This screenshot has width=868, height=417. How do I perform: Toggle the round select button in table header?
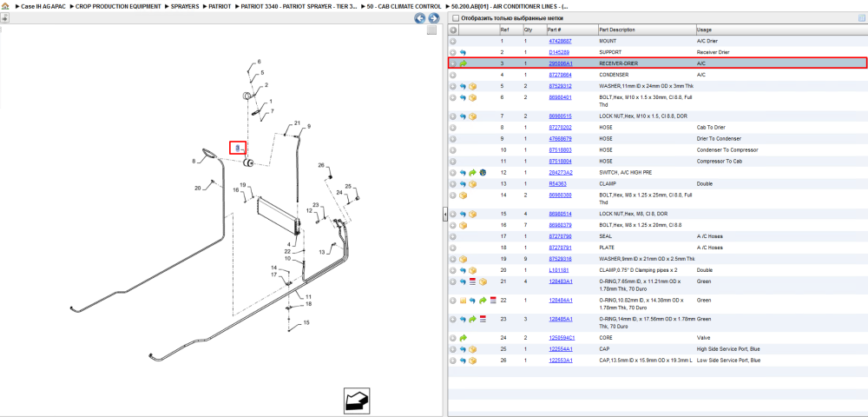coord(453,30)
